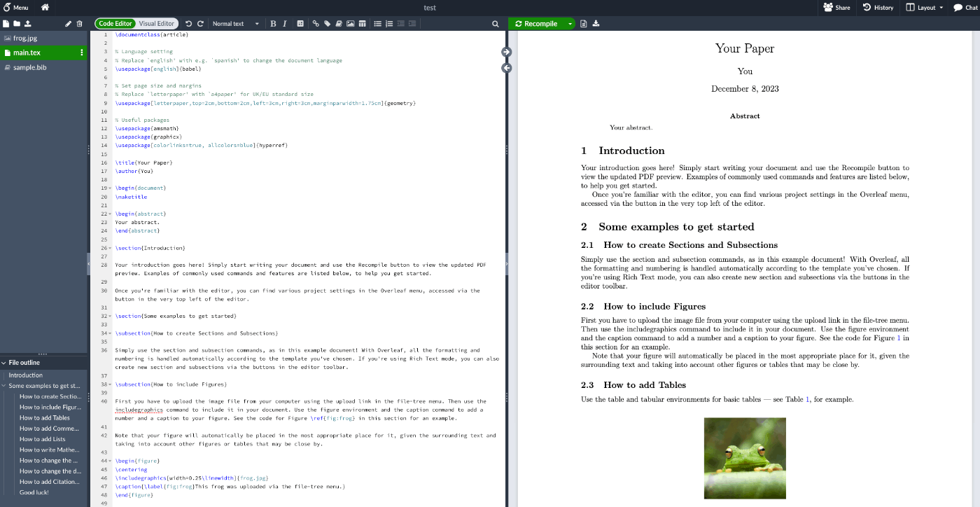Switch to Code Editor mode
The width and height of the screenshot is (980, 507).
(x=115, y=24)
